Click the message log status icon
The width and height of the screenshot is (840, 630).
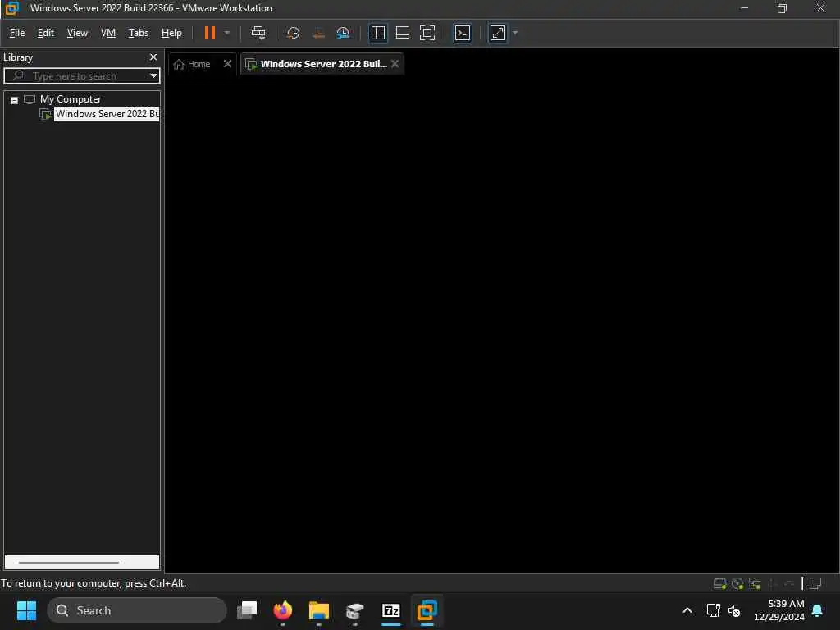[815, 583]
